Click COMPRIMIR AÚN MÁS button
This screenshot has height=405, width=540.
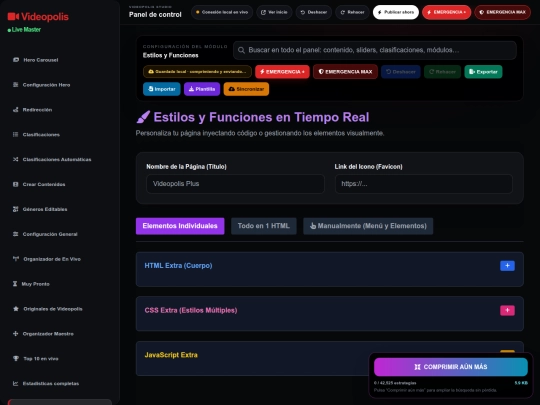click(451, 367)
